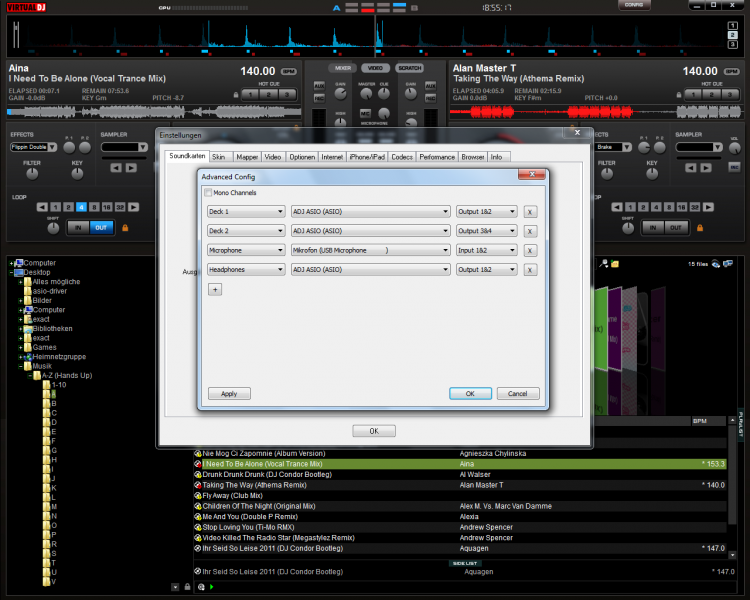Open Deck 2 sound card dropdown
The image size is (750, 600).
click(x=370, y=231)
